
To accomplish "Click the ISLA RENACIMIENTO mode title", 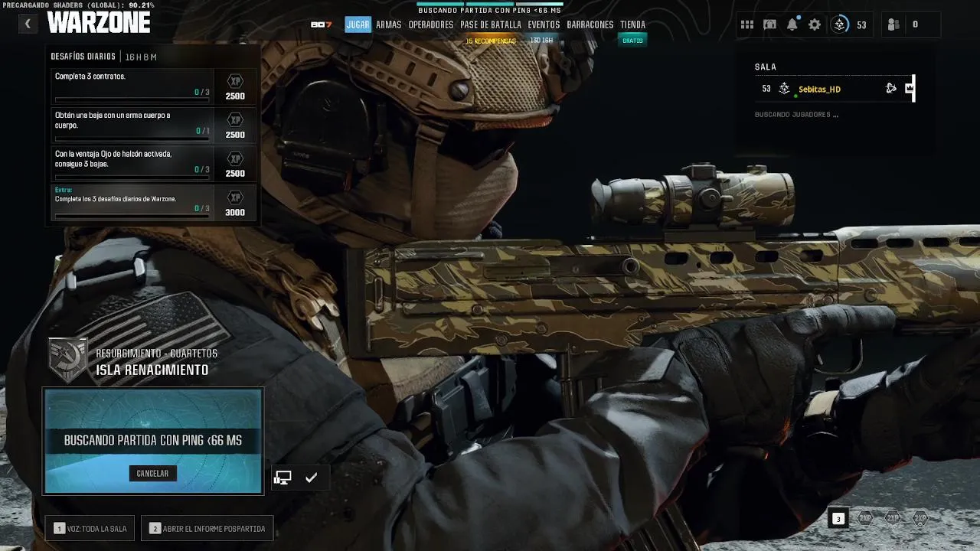I will (152, 370).
